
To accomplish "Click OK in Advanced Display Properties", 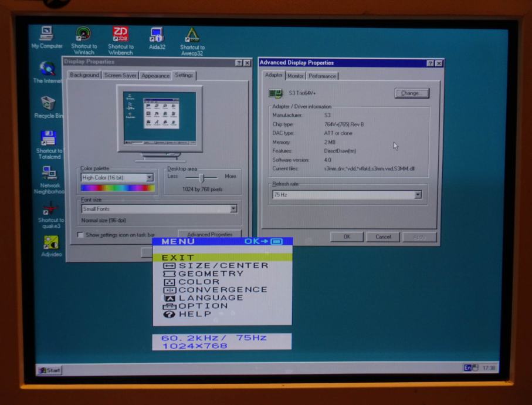I will (x=347, y=237).
